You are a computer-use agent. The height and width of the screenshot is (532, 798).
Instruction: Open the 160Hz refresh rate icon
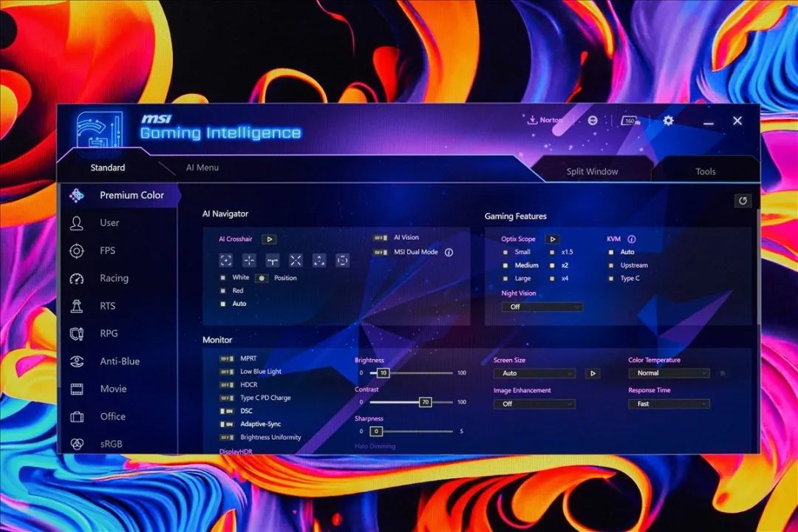pyautogui.click(x=631, y=120)
